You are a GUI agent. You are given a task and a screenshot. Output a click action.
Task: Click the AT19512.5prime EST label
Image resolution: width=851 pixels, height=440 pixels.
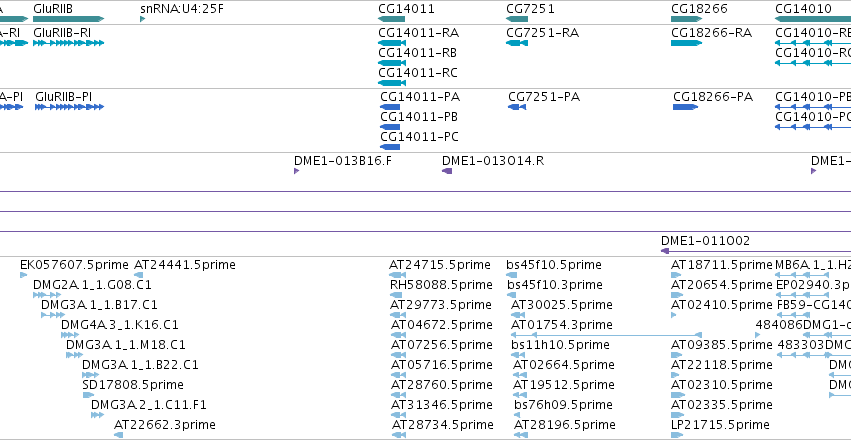click(564, 385)
